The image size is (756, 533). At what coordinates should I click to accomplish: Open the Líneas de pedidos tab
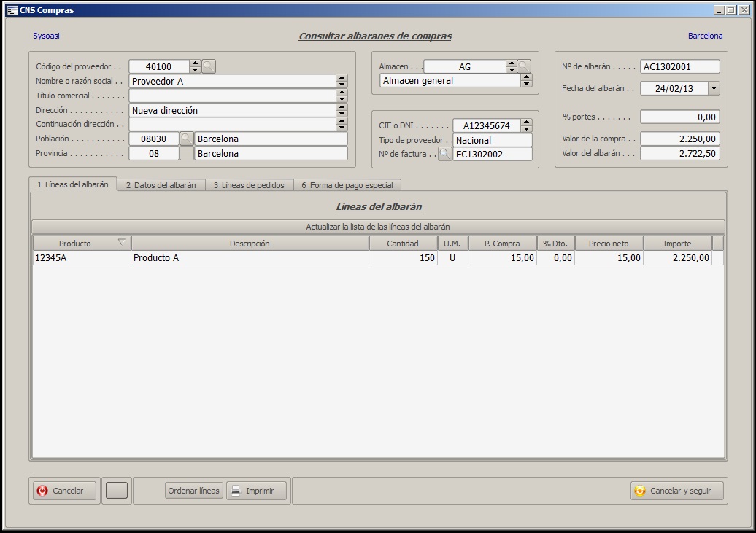pos(250,185)
